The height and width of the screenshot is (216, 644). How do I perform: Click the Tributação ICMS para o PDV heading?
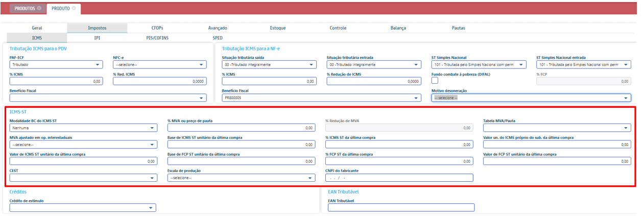[38, 49]
